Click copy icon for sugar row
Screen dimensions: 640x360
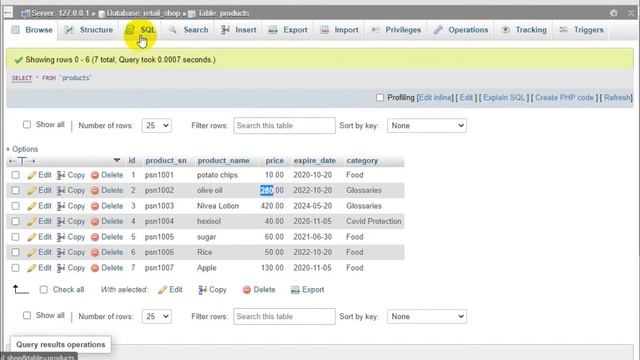[x=61, y=237]
